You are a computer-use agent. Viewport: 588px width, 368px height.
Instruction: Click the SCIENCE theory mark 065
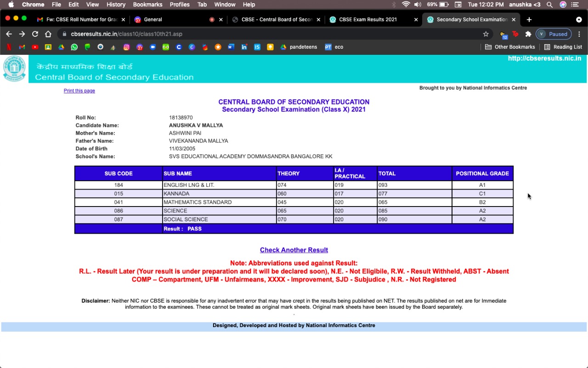(x=305, y=211)
